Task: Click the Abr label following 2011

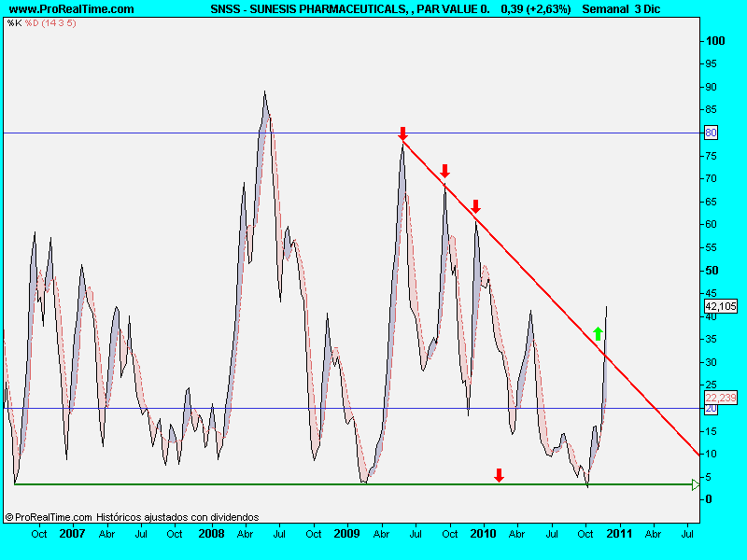Action: coord(653,534)
